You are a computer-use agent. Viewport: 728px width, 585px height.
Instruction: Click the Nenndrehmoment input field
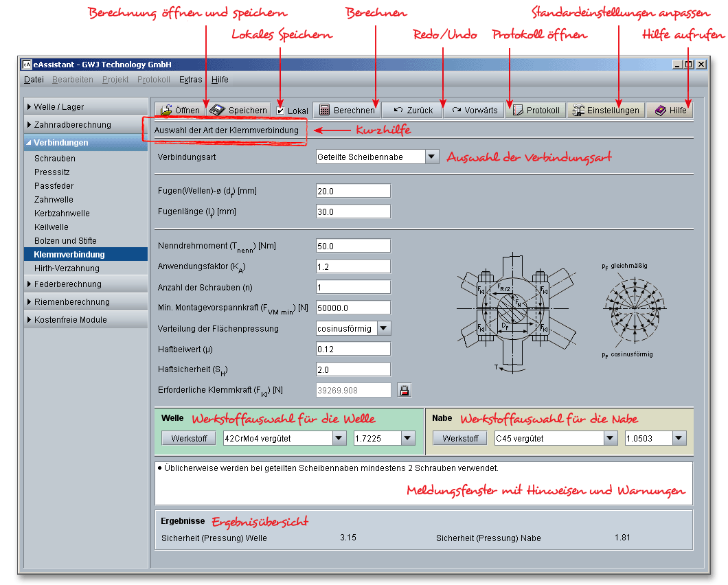click(353, 246)
